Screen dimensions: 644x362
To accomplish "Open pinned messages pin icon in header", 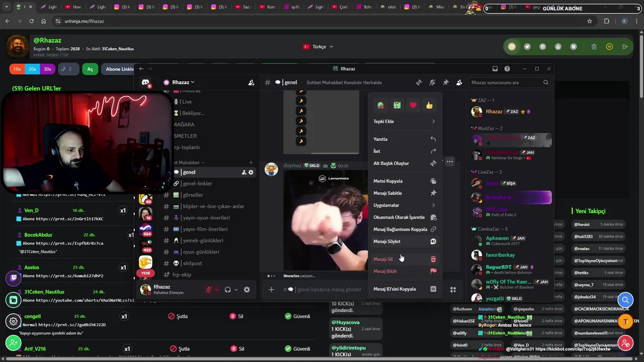I will (446, 82).
